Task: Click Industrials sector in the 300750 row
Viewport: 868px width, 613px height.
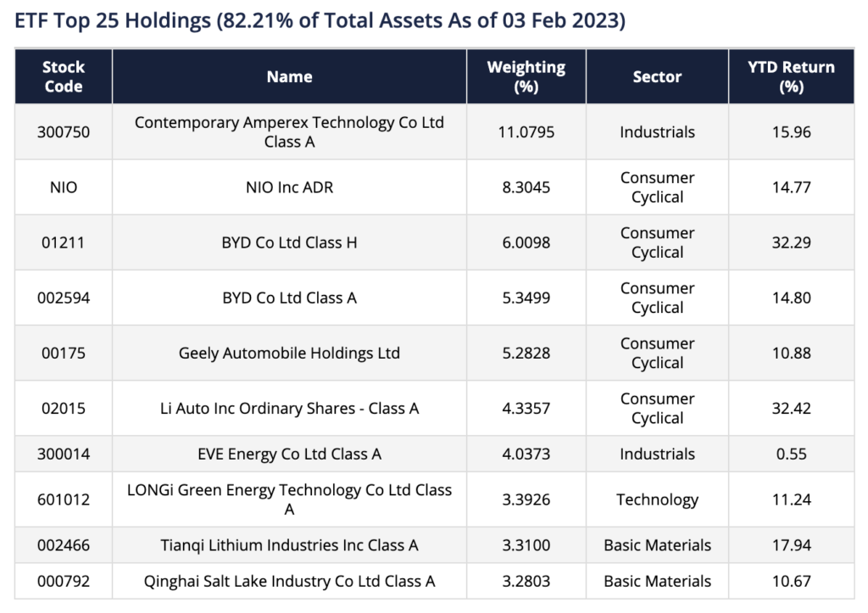Action: 657,131
